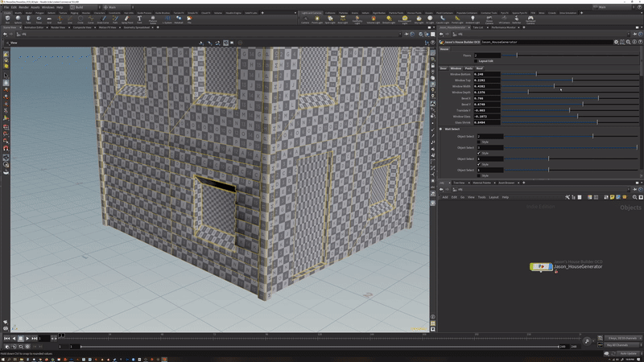This screenshot has width=644, height=362.
Task: Toggle the Wall Select folder switch
Action: (x=441, y=129)
